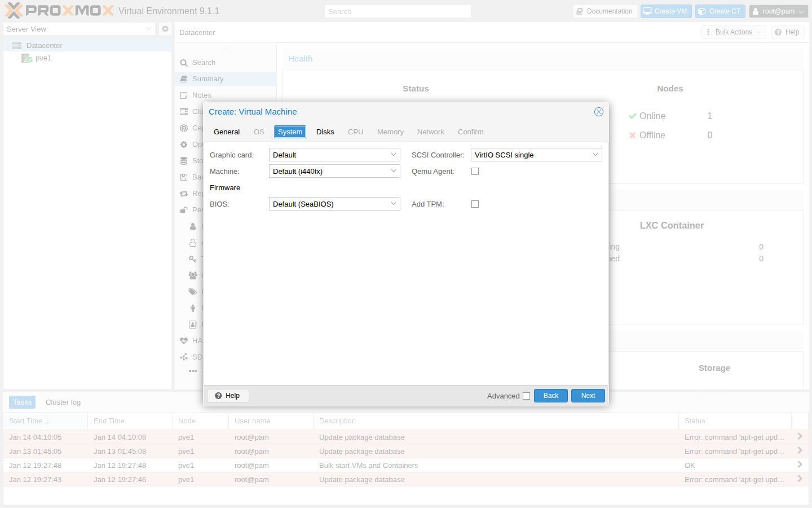
Task: Click the Ceph icon in the Datacenter sidebar
Action: pos(184,128)
